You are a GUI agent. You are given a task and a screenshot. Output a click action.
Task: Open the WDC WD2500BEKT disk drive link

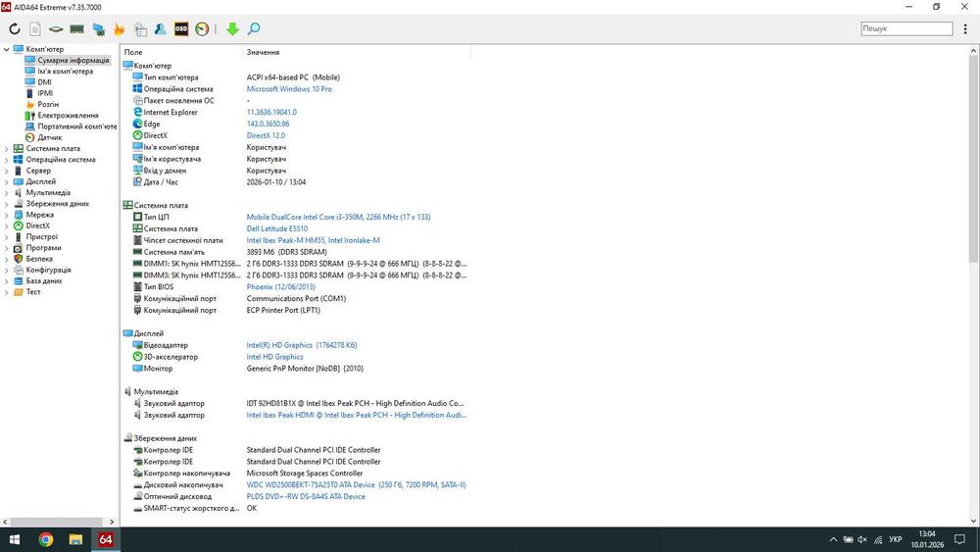(x=356, y=485)
